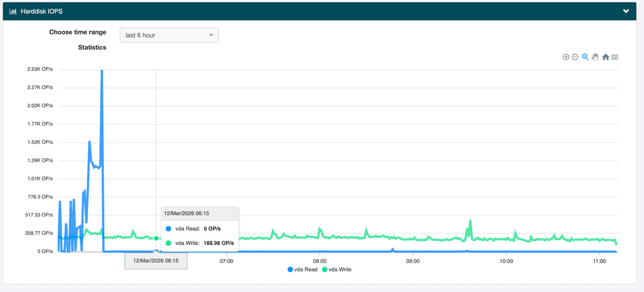Click the 08:00 x-axis label
Viewport: 644px width, 292px height.
pyautogui.click(x=319, y=261)
